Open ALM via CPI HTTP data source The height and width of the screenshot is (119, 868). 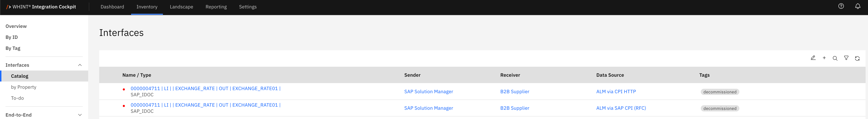pos(616,91)
